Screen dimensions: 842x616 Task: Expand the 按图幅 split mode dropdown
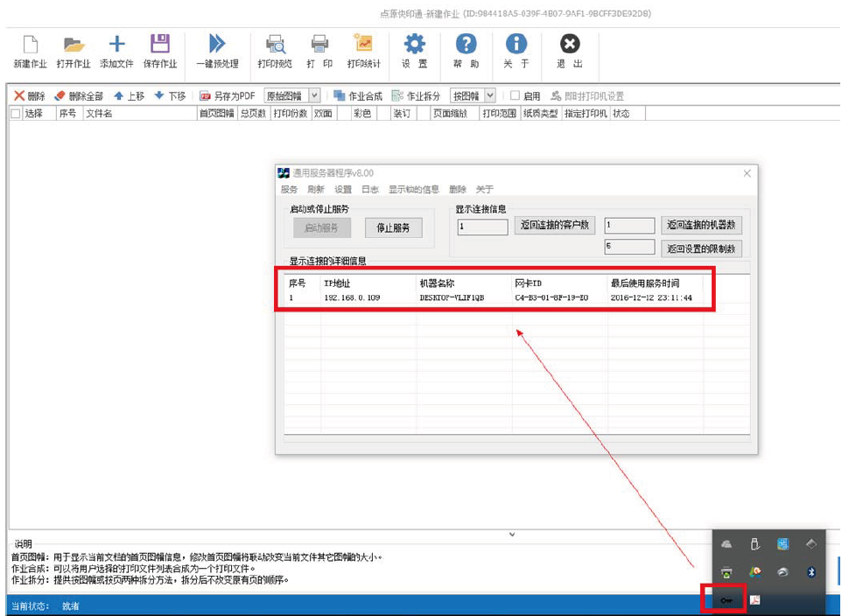[x=490, y=96]
